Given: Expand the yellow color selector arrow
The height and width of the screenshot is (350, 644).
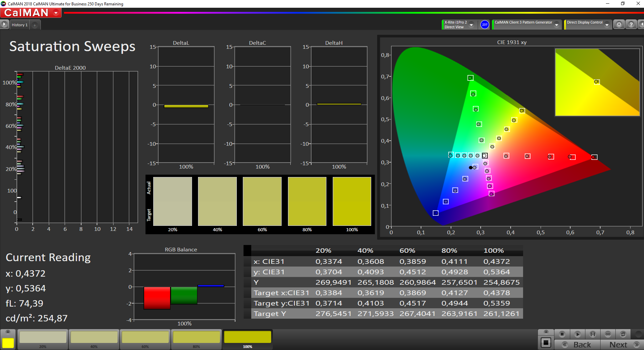Looking at the screenshot, I should (x=8, y=332).
